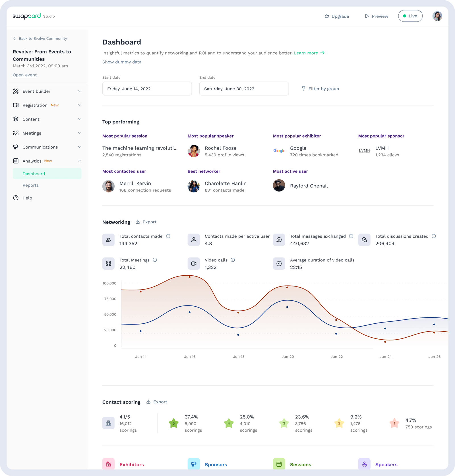
Task: Click the info icon next to Total contacts made
Action: pyautogui.click(x=168, y=236)
